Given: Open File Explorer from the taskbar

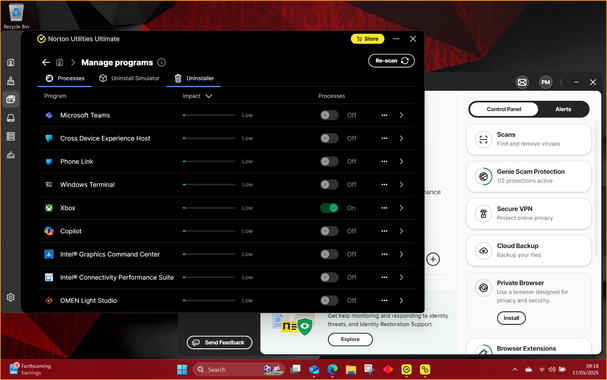Looking at the screenshot, I should 351,370.
